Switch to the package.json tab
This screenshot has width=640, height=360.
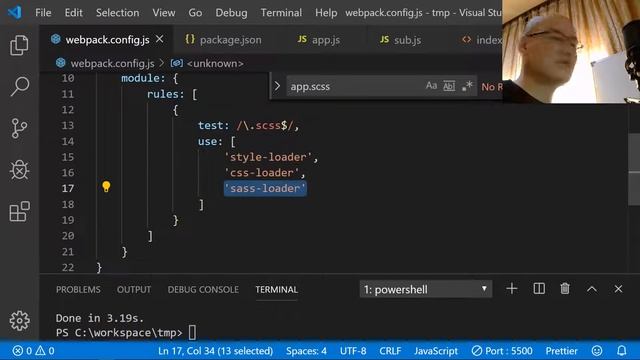(223, 40)
